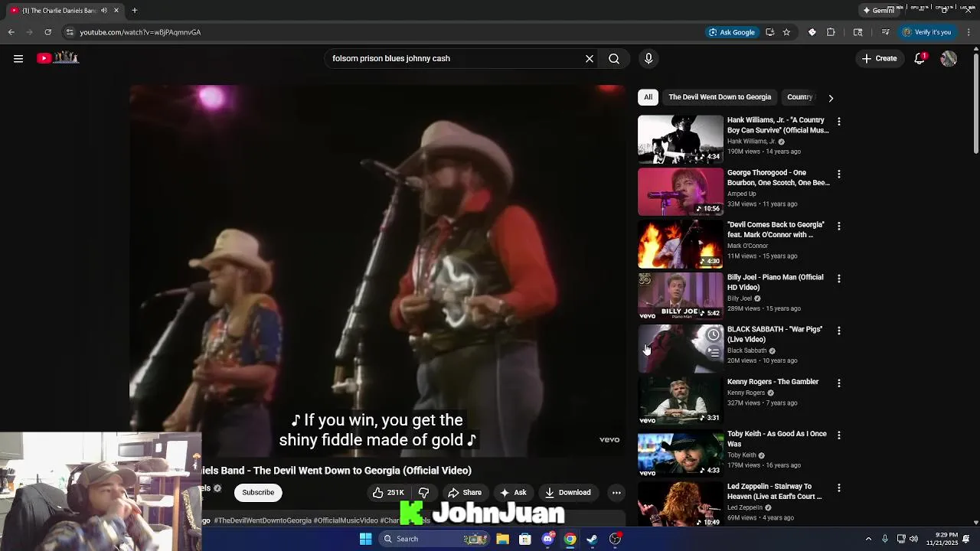Image resolution: width=980 pixels, height=551 pixels.
Task: Open the Create button
Action: [x=879, y=58]
